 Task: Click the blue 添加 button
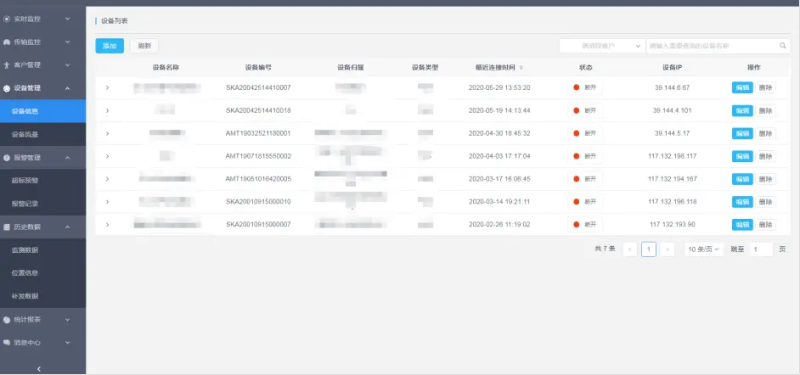[110, 46]
